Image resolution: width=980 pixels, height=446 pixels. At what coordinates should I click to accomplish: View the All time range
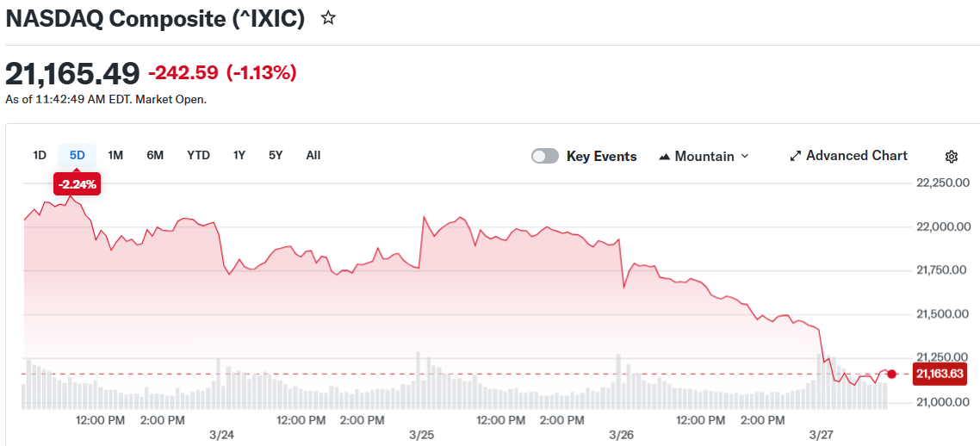(x=313, y=156)
